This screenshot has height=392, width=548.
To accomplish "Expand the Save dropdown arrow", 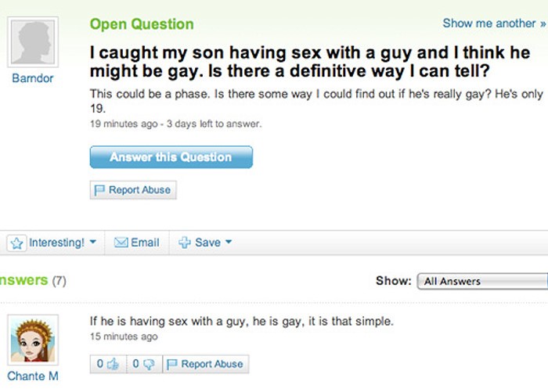I will click(229, 242).
